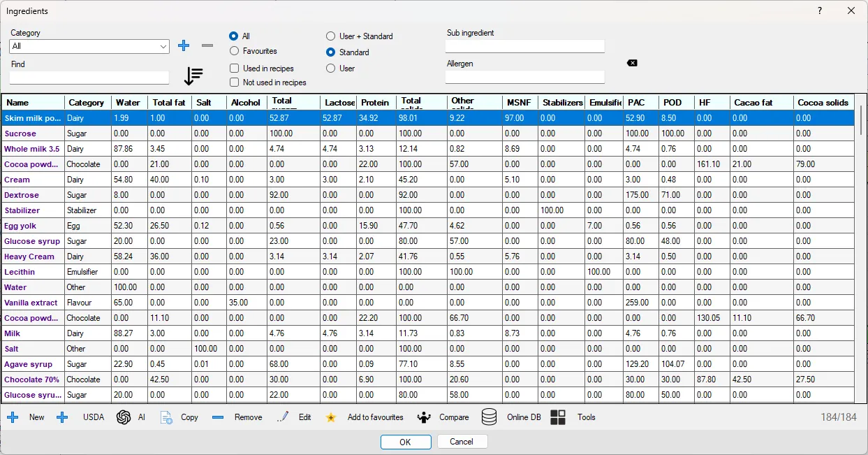
Task: Click the Water ingredient name
Action: tap(15, 287)
